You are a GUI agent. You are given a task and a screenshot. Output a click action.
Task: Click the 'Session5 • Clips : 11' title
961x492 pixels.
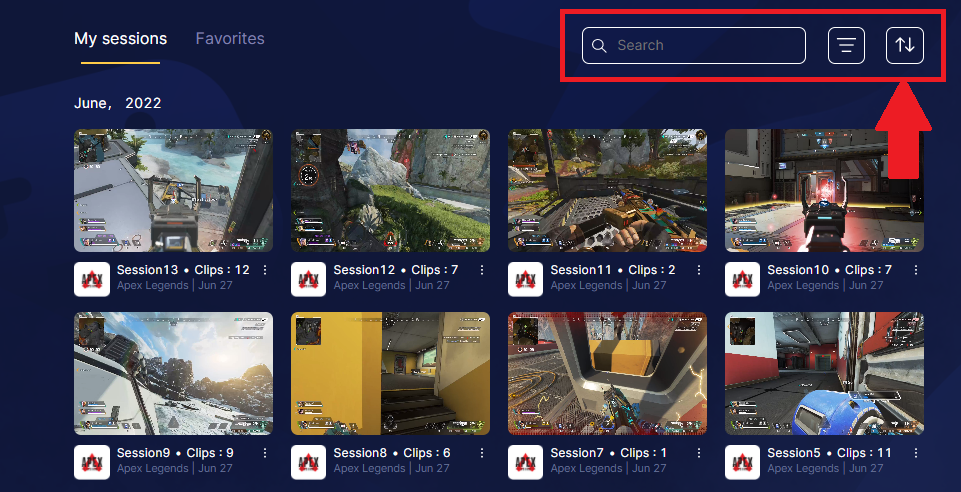click(829, 453)
